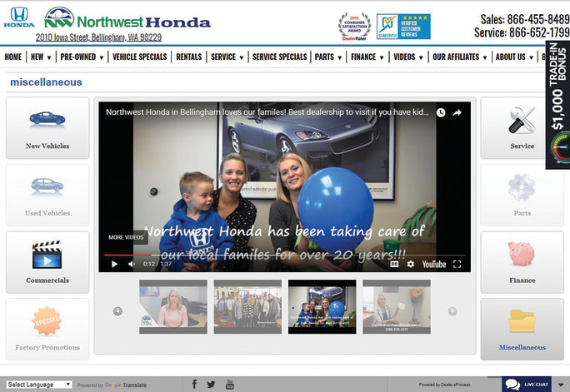The image size is (570, 392).
Task: Click the 2010 Iowa Street address link
Action: pos(98,37)
